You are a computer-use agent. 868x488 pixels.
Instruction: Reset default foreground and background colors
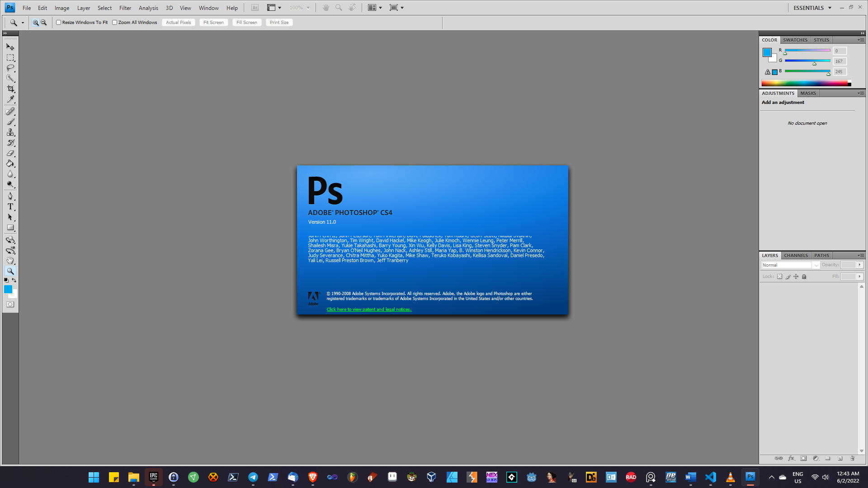coord(6,280)
